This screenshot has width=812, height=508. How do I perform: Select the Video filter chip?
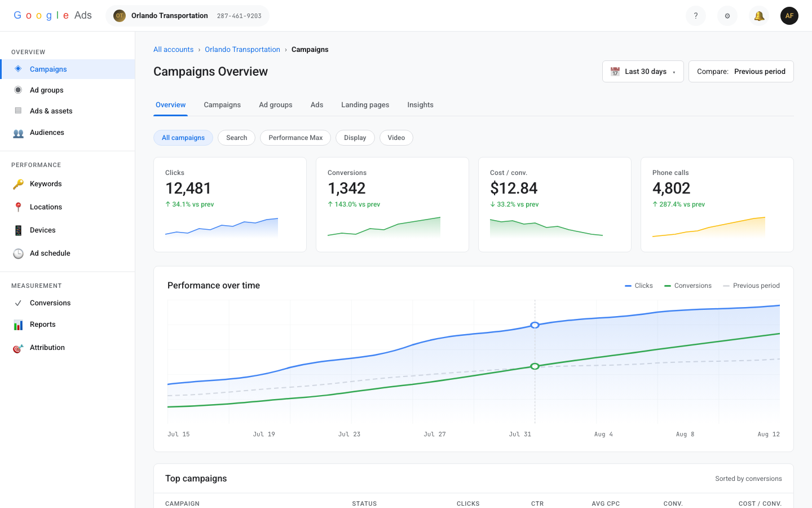coord(396,138)
